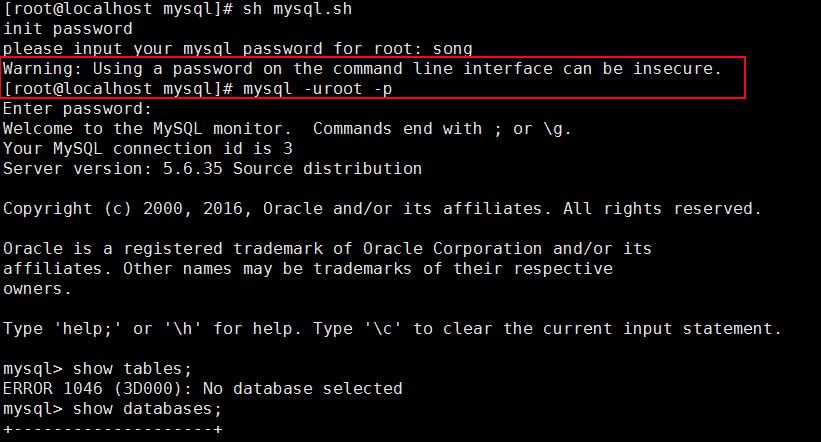This screenshot has height=442, width=821.
Task: Click the entered password "song"
Action: click(452, 48)
